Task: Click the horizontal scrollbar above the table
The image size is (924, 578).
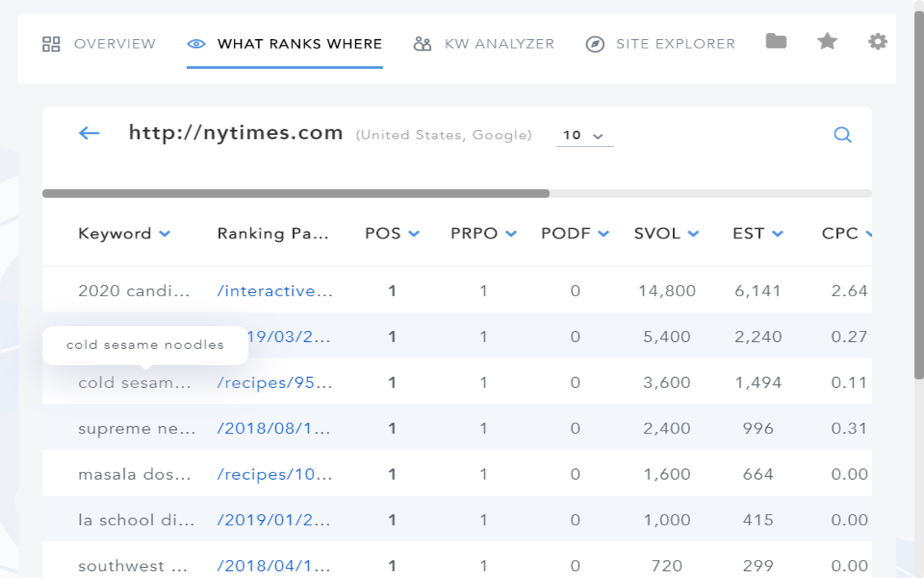Action: [x=296, y=193]
